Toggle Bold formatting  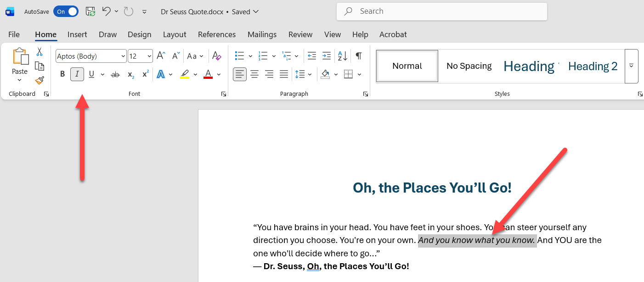62,74
